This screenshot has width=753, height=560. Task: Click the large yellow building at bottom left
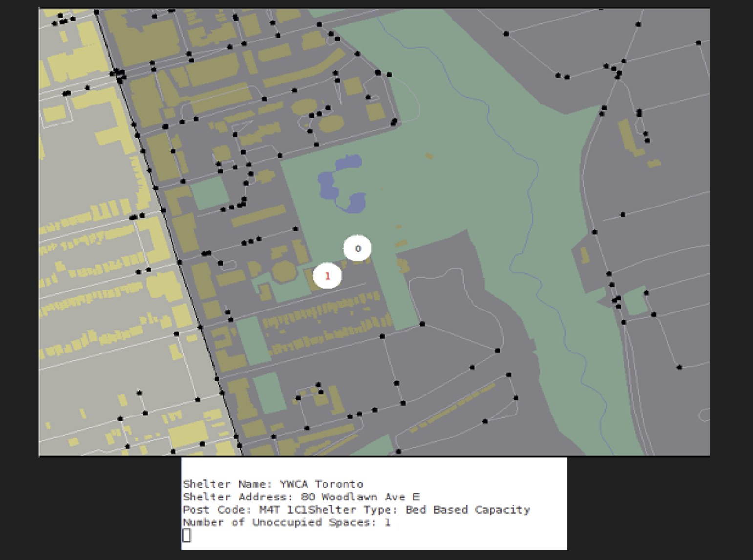tap(188, 434)
